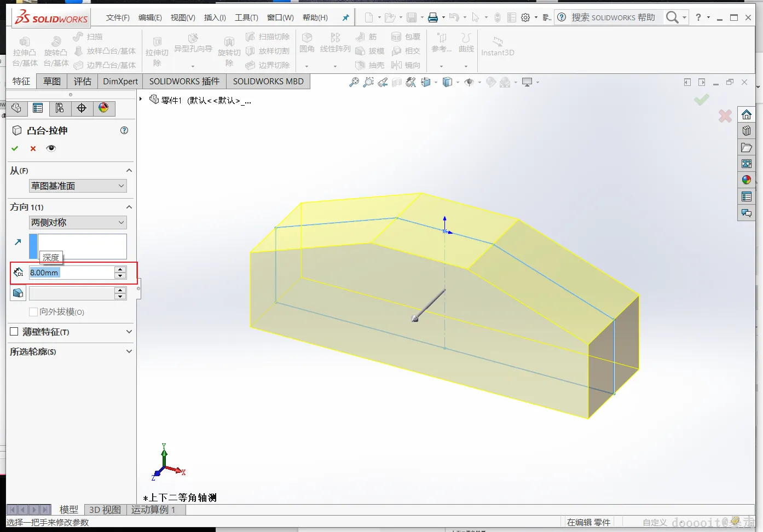Image resolution: width=763 pixels, height=532 pixels.
Task: Toggle the reverse direction arrow button
Action: [x=18, y=241]
